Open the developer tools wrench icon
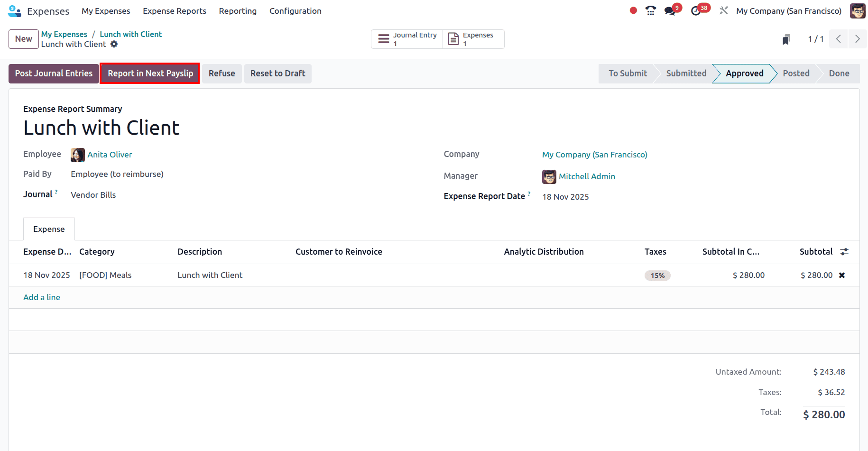 pyautogui.click(x=723, y=9)
